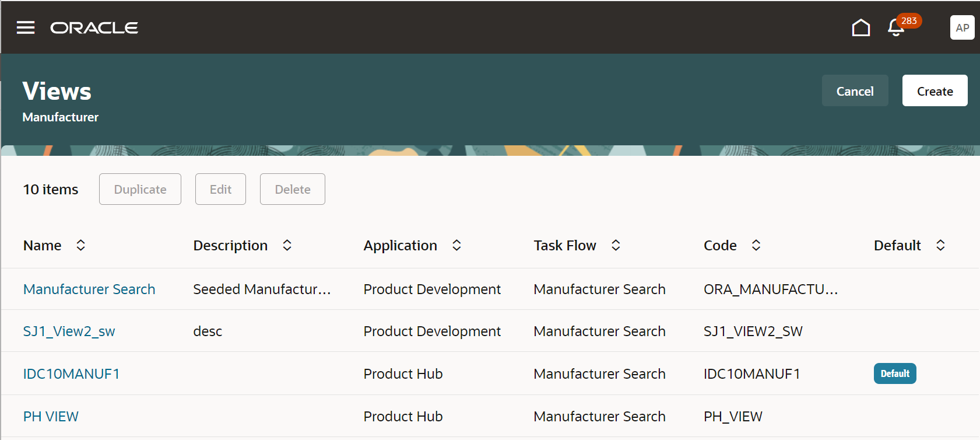Go to the Home page icon
The height and width of the screenshot is (440, 980).
tap(860, 27)
